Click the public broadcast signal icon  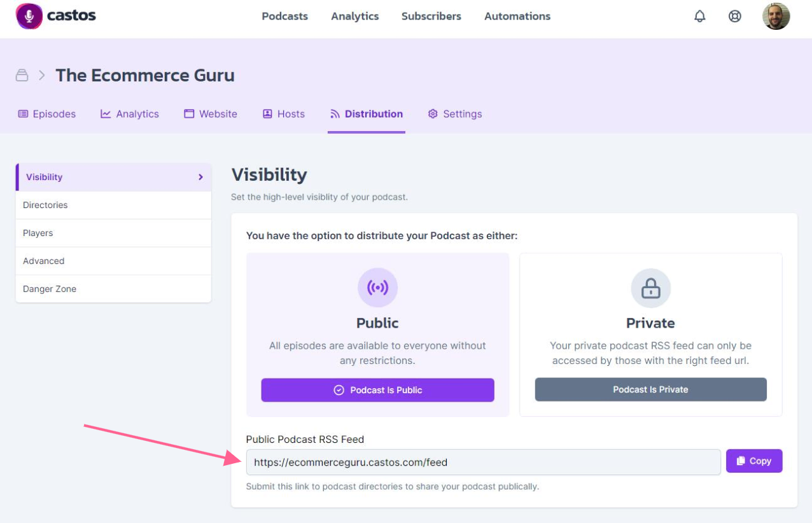tap(377, 288)
